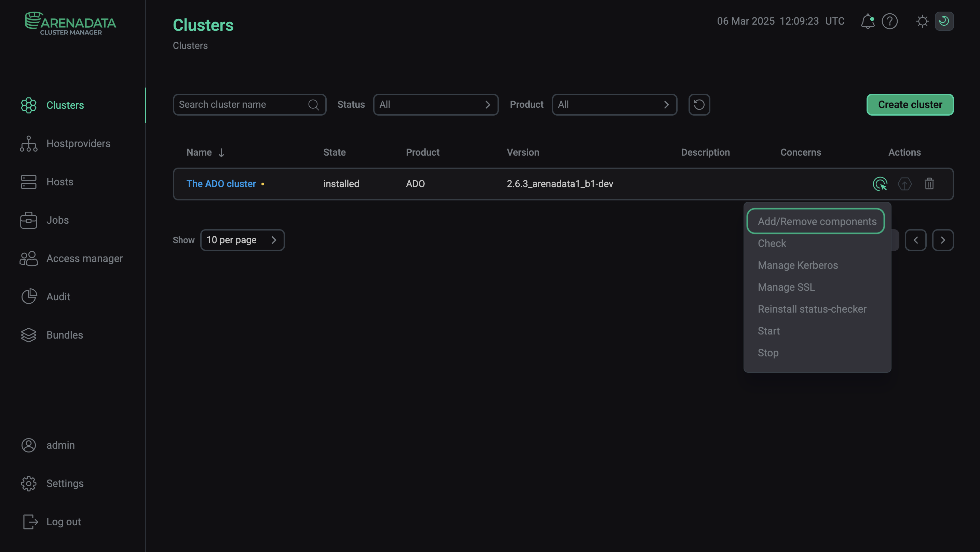
Task: Open Access manager from the sidebar
Action: click(x=29, y=259)
